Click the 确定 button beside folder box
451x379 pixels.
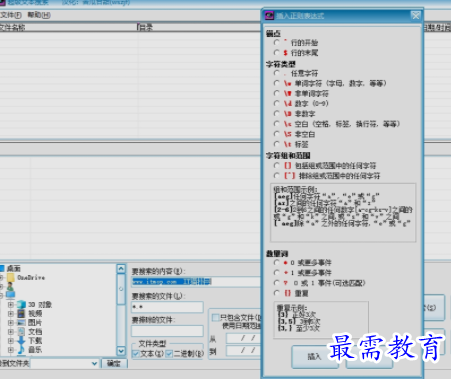(114, 363)
